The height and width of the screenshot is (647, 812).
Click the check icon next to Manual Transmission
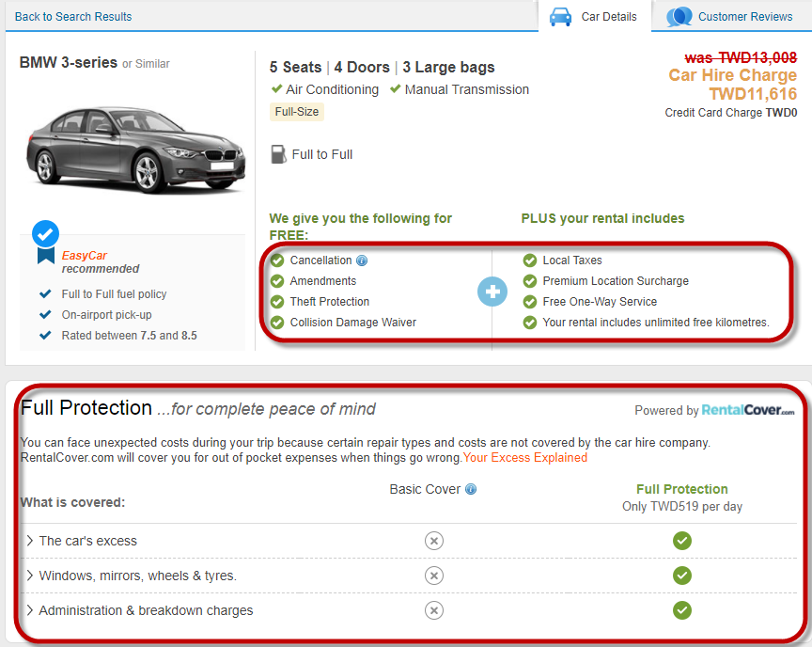pyautogui.click(x=396, y=89)
